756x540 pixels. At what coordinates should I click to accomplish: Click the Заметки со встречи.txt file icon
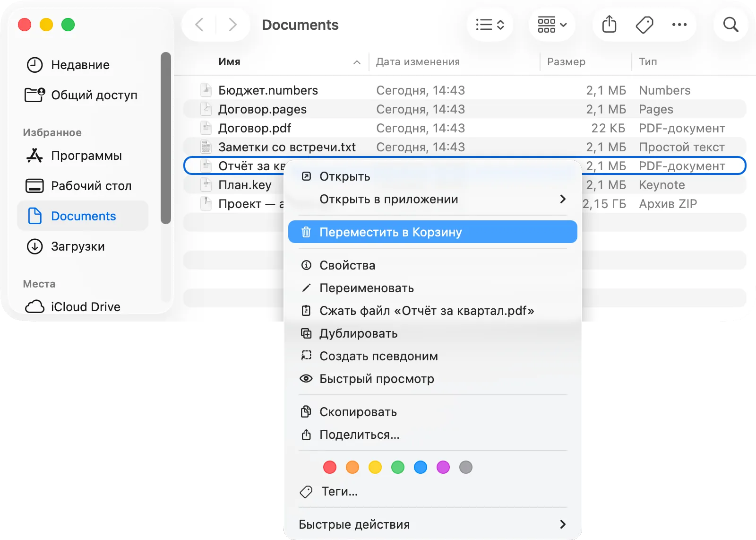coord(206,147)
